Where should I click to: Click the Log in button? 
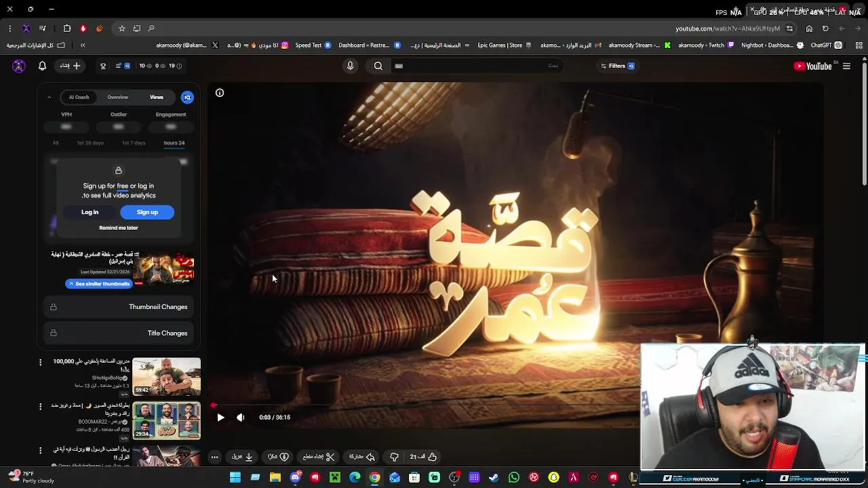(90, 212)
